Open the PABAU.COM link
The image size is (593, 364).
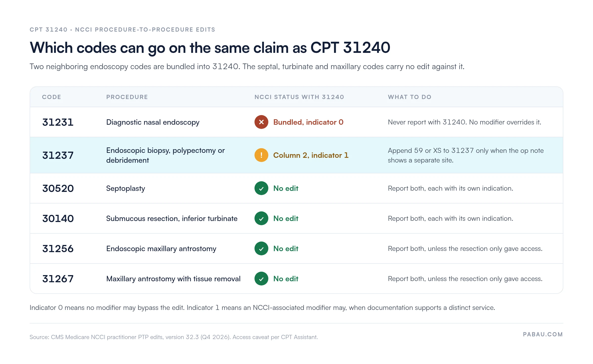click(x=543, y=334)
